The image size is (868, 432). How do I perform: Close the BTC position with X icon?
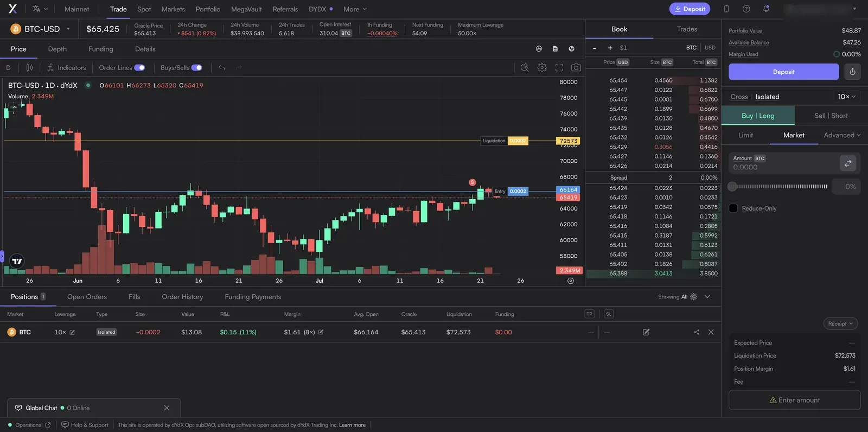click(x=711, y=332)
